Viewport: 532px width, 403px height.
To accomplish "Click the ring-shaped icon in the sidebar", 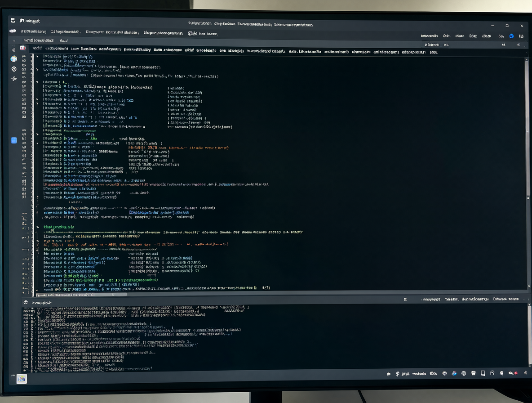I will 14,69.
